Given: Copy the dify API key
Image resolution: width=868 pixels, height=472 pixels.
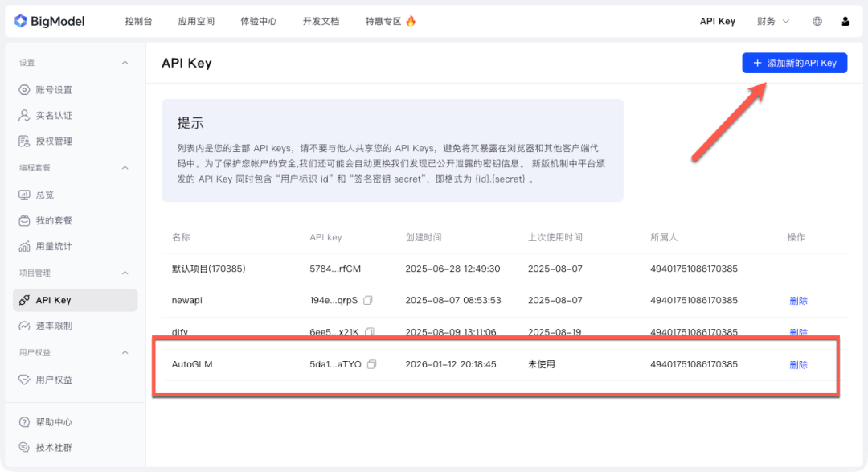Looking at the screenshot, I should pos(367,332).
